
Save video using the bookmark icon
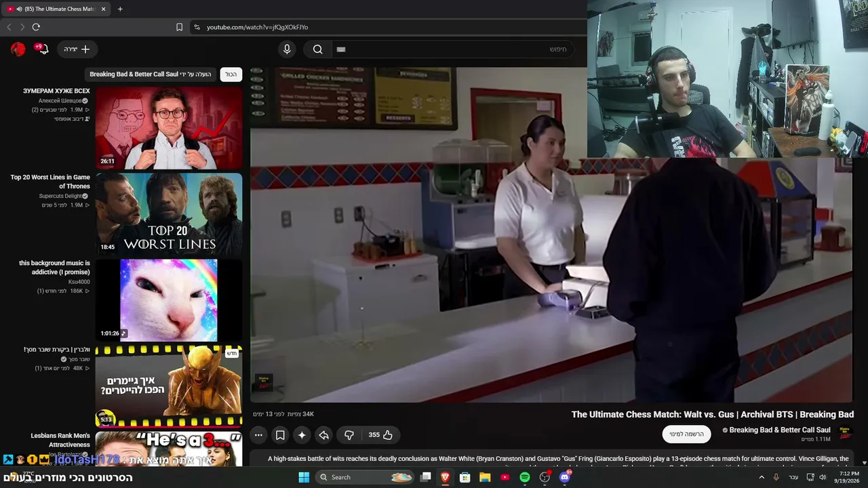click(280, 435)
